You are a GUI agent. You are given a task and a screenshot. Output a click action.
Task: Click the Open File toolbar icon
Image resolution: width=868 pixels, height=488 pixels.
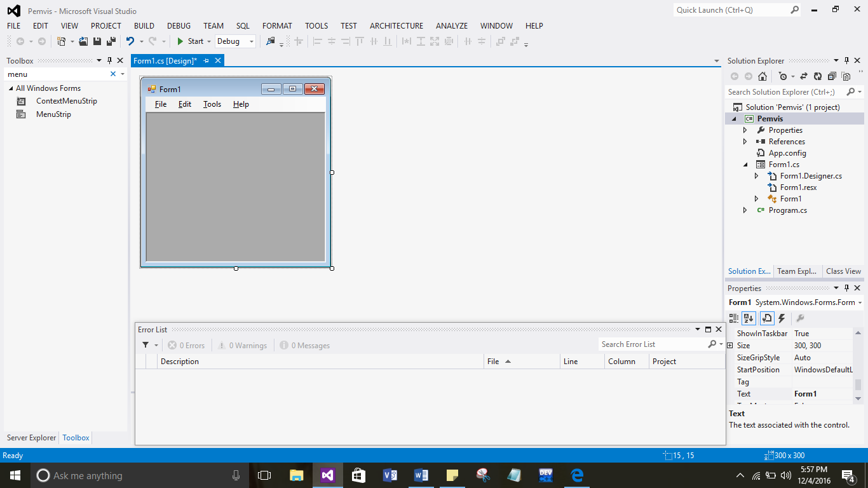pos(83,41)
